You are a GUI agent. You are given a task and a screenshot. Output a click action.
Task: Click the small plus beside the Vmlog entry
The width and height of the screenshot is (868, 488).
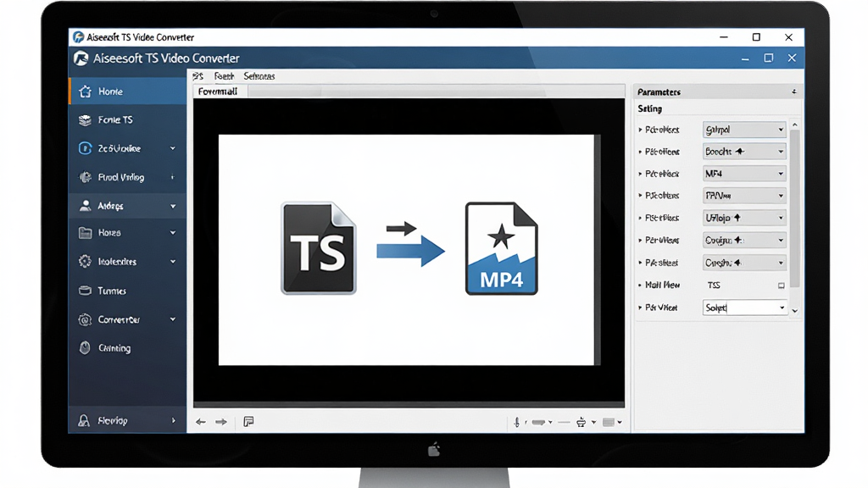pyautogui.click(x=173, y=177)
